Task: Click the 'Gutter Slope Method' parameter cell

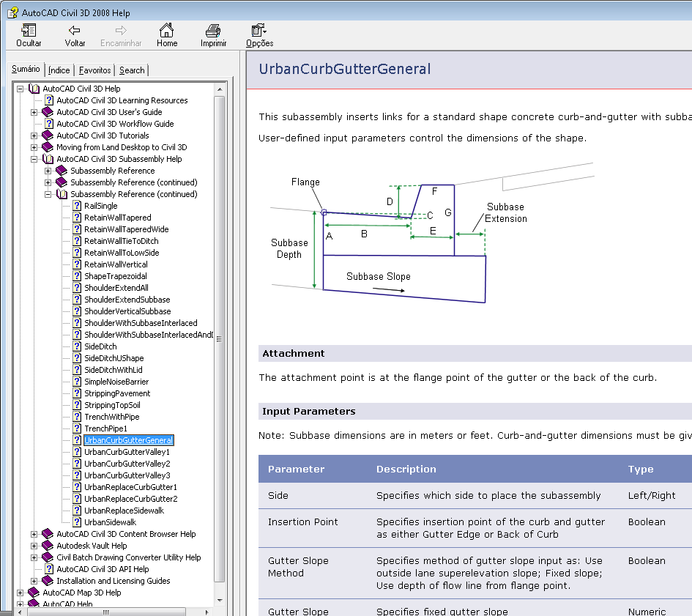Action: (x=298, y=566)
